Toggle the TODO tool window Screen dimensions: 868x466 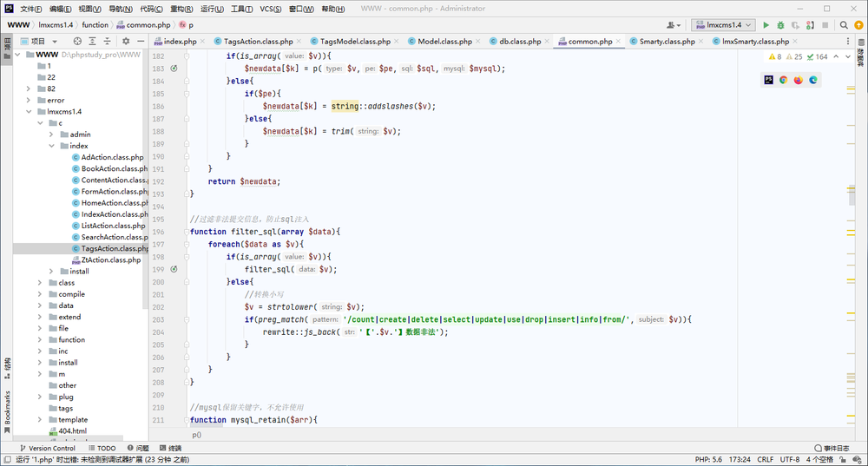click(x=102, y=448)
